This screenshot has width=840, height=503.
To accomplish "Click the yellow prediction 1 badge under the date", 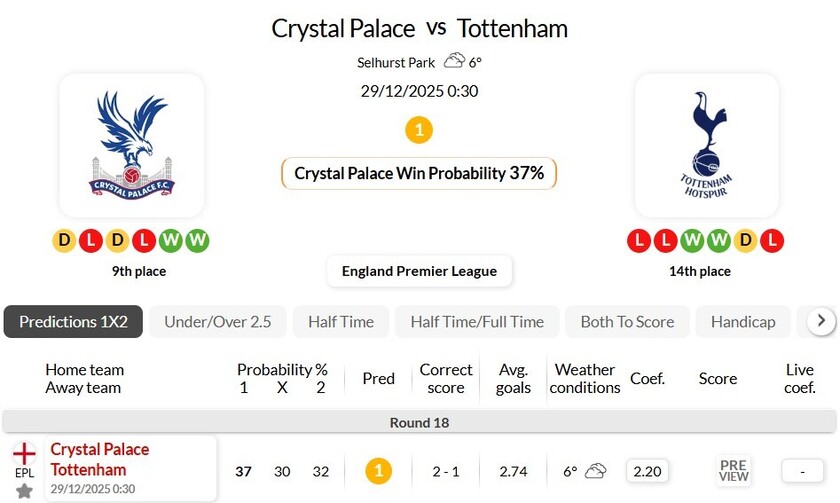I will point(419,130).
